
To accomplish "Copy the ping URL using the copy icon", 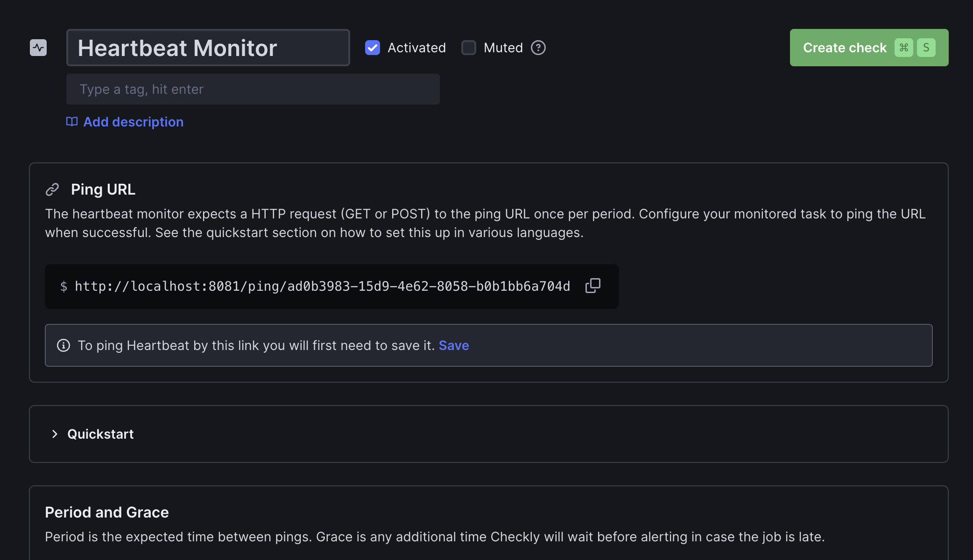I will click(x=592, y=286).
